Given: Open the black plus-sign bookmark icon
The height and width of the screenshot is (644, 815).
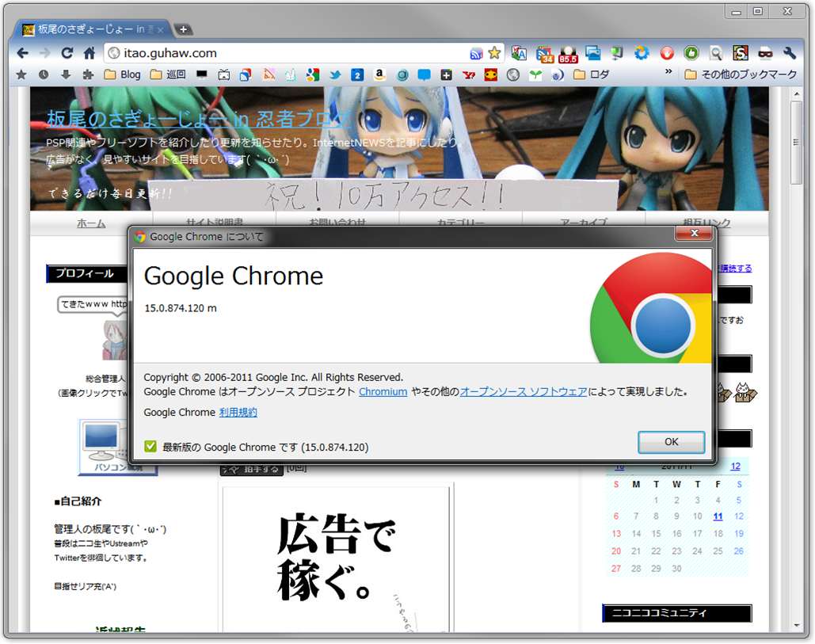Looking at the screenshot, I should pyautogui.click(x=447, y=75).
